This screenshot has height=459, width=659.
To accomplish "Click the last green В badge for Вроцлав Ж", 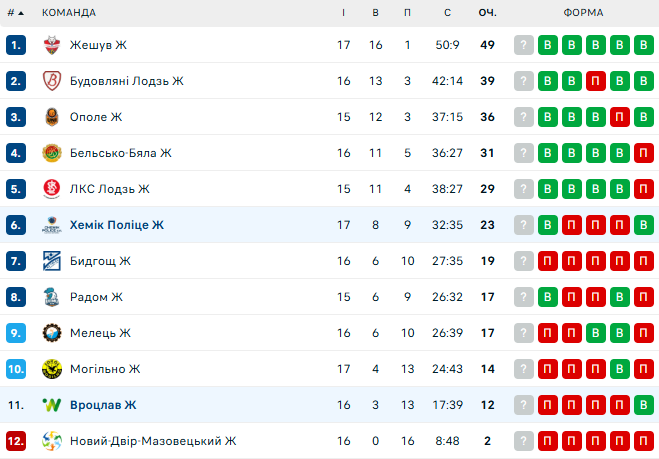I will point(644,405).
